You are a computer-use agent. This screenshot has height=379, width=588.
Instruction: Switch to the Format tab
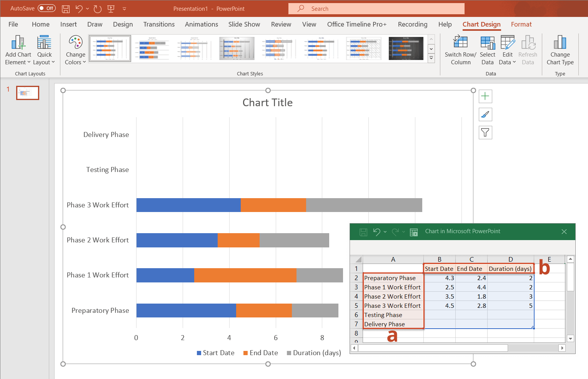click(x=521, y=24)
